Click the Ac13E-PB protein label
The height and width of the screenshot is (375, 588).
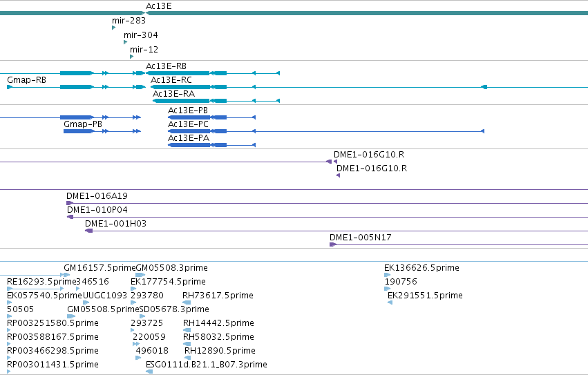(188, 110)
